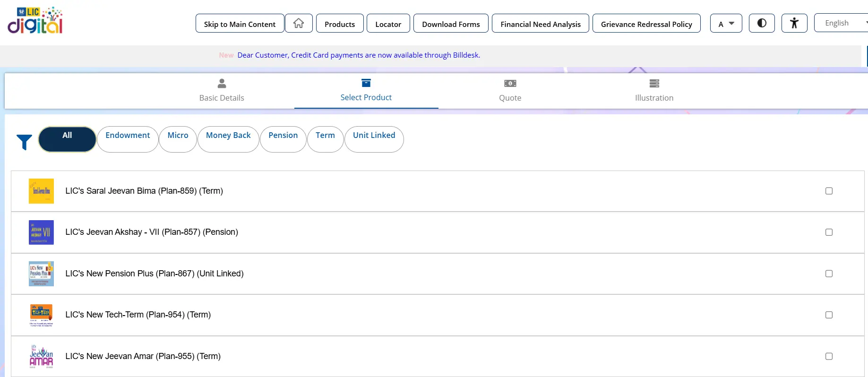Open the English language dropdown
Screen dimensions: 868x377
click(x=841, y=23)
